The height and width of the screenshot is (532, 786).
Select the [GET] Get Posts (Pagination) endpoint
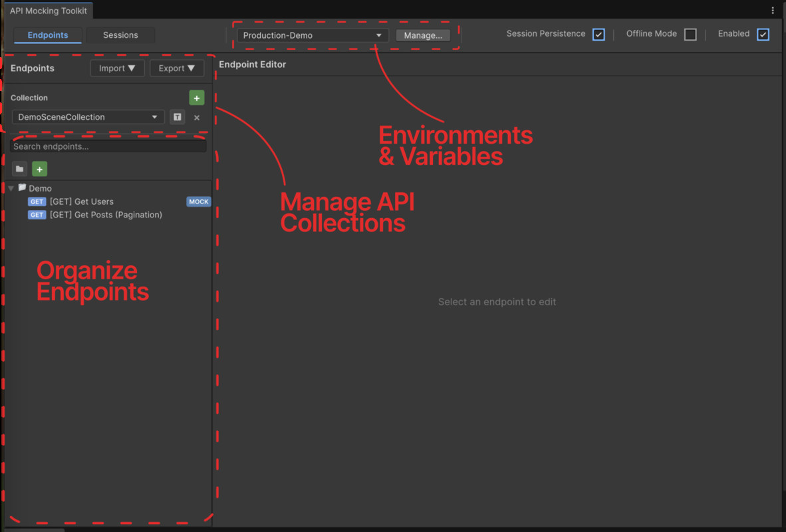pos(108,215)
